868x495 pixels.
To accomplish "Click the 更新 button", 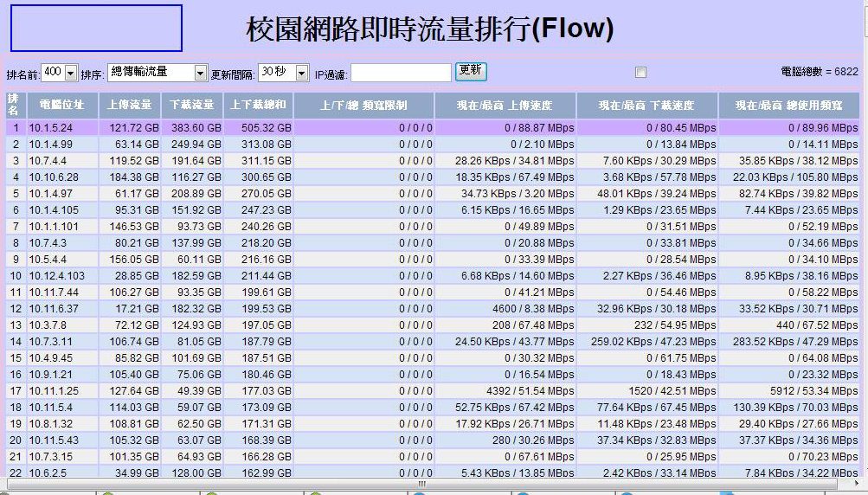I will (471, 71).
